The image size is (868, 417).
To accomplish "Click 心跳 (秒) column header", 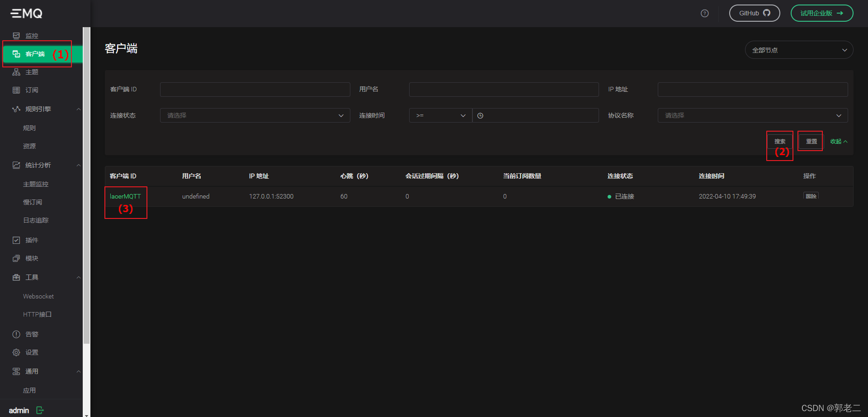I will tap(354, 176).
